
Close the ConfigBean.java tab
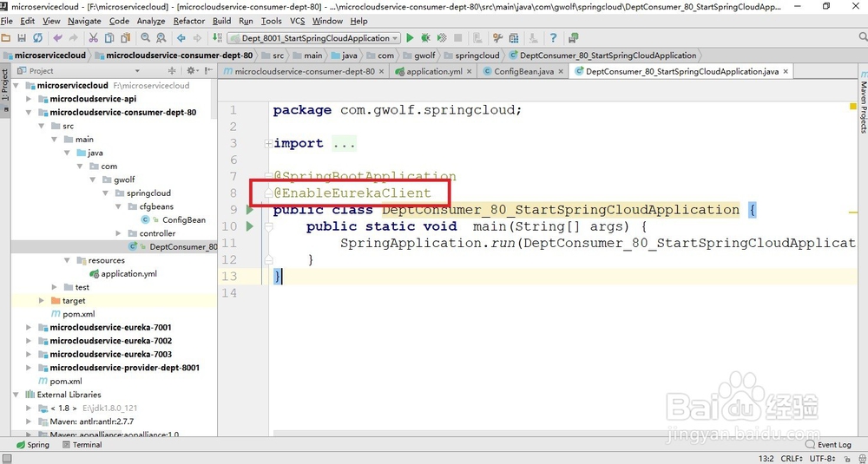pos(560,71)
